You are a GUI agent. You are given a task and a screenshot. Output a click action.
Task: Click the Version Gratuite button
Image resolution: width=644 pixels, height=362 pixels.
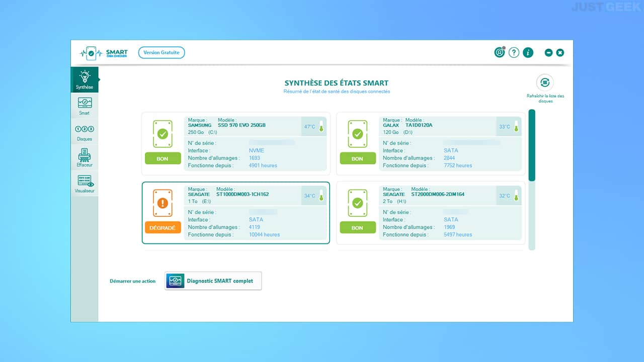point(162,52)
